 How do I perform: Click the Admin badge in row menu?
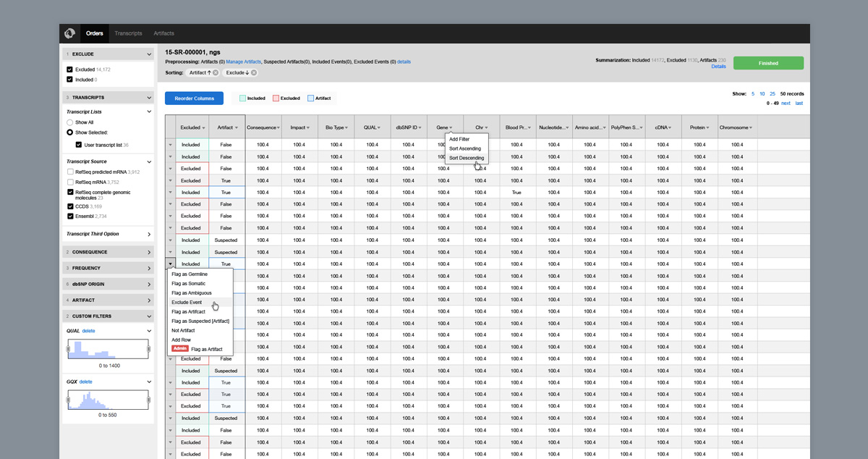(179, 349)
